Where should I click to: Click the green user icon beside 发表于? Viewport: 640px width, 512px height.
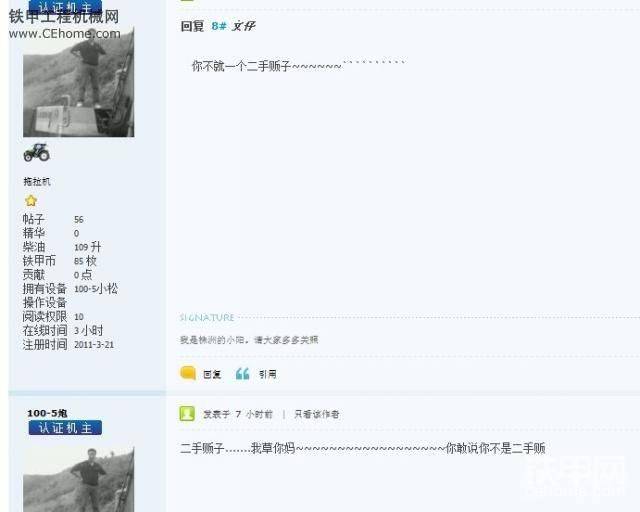pyautogui.click(x=187, y=414)
